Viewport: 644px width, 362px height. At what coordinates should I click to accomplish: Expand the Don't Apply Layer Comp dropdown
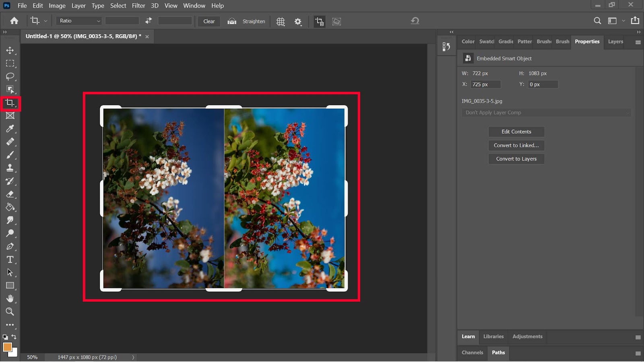(546, 113)
